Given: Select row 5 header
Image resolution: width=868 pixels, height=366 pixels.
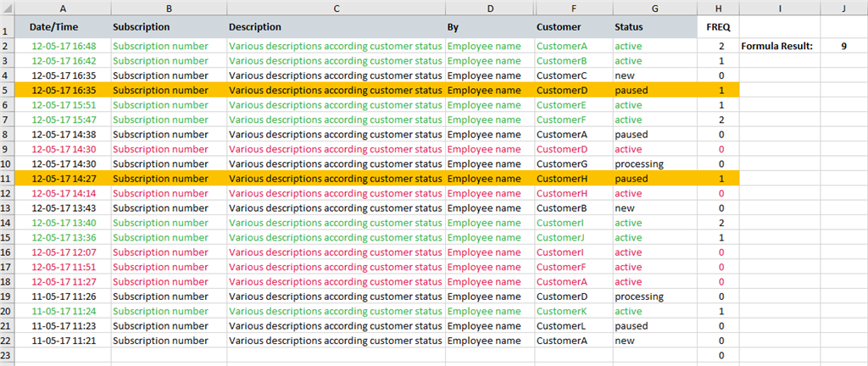Looking at the screenshot, I should 7,90.
